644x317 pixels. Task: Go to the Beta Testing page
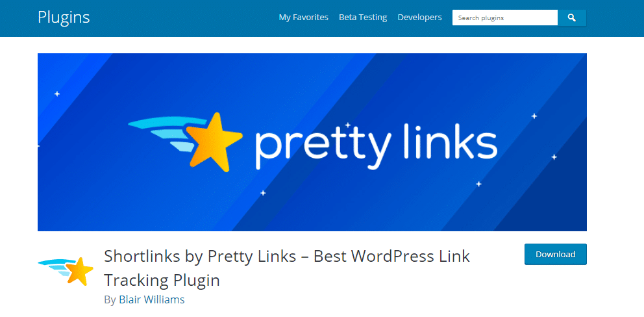tap(363, 18)
